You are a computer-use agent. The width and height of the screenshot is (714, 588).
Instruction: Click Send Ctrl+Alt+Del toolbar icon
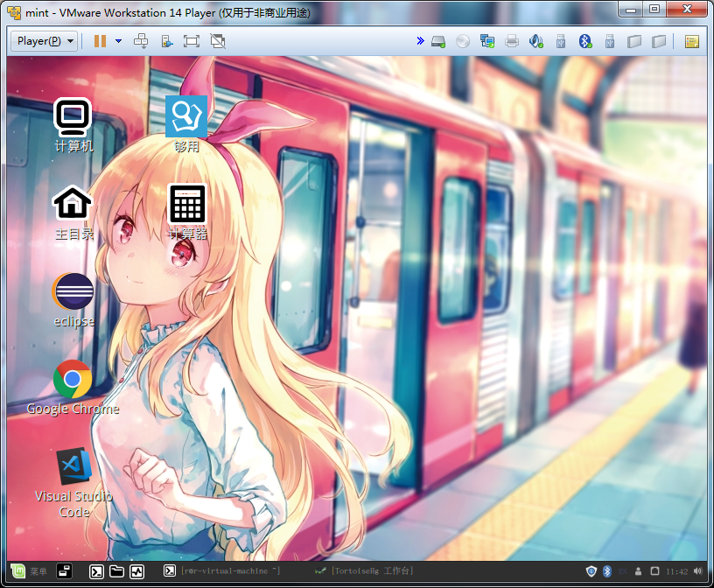click(x=141, y=41)
